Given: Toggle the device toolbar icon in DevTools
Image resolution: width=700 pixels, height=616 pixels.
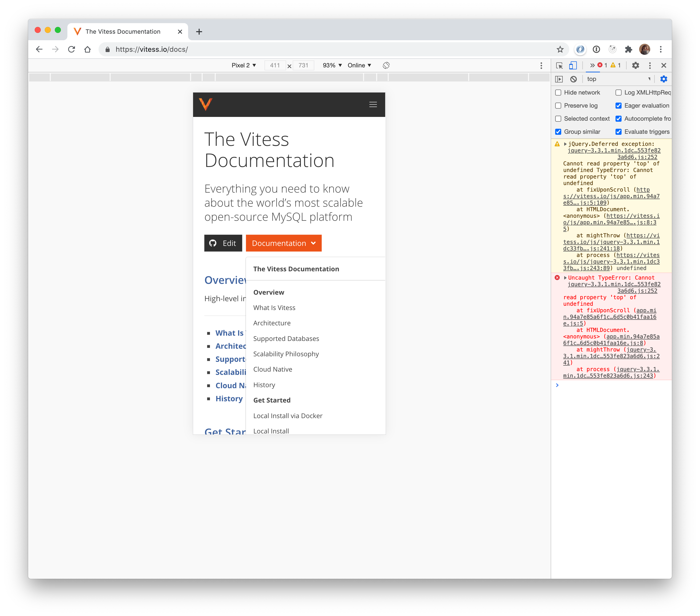Looking at the screenshot, I should pyautogui.click(x=573, y=65).
